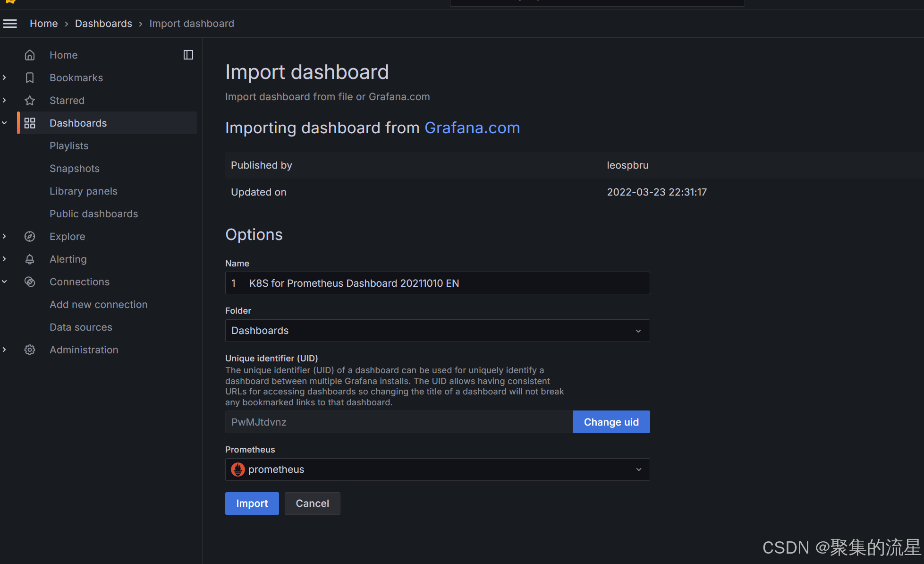This screenshot has width=924, height=564.
Task: Open Library panels menu item
Action: (84, 191)
